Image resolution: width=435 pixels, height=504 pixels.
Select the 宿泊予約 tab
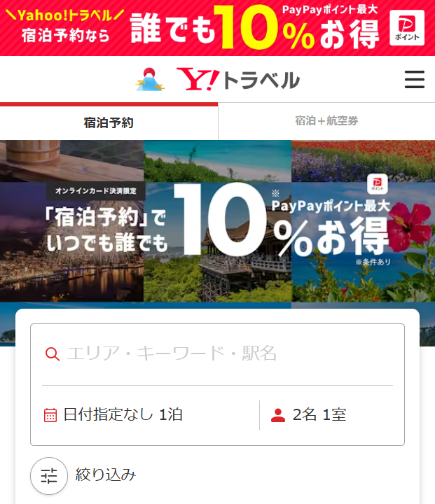[109, 122]
